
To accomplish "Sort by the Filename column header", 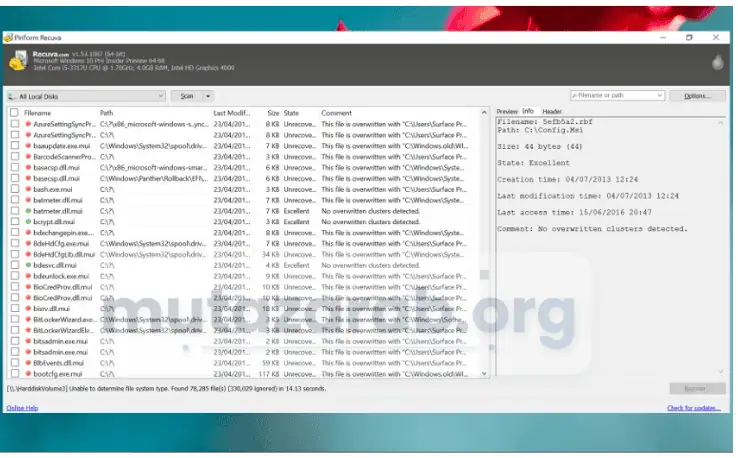I will coord(38,113).
